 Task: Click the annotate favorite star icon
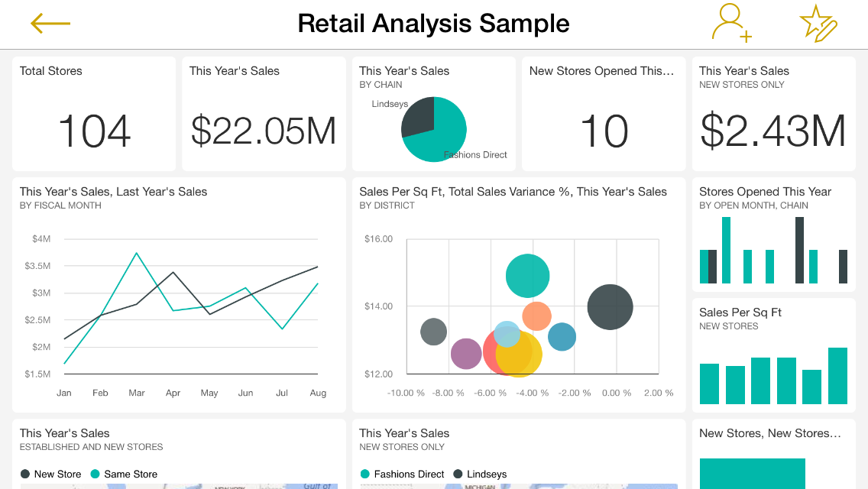(x=818, y=23)
